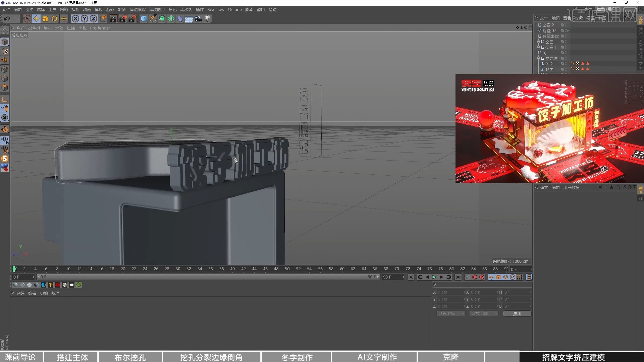This screenshot has height=362, width=644.
Task: Click frame 44 on timeline ruler
Action: point(254,269)
